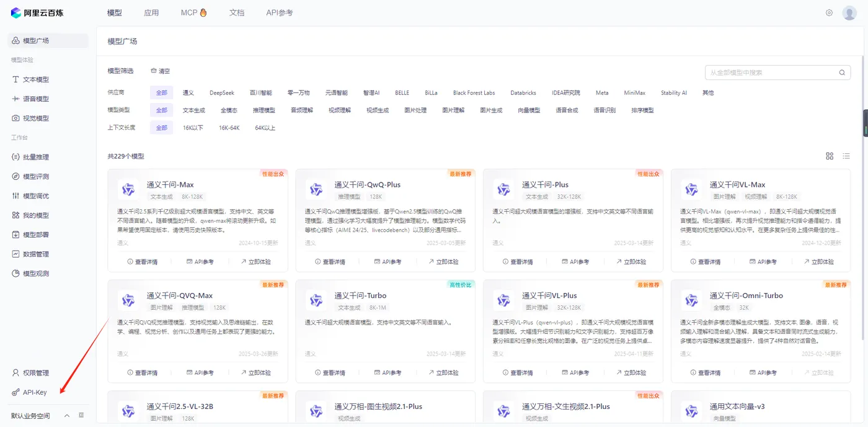Open 我的模型 in the sidebar
This screenshot has height=427, width=868.
pos(48,215)
